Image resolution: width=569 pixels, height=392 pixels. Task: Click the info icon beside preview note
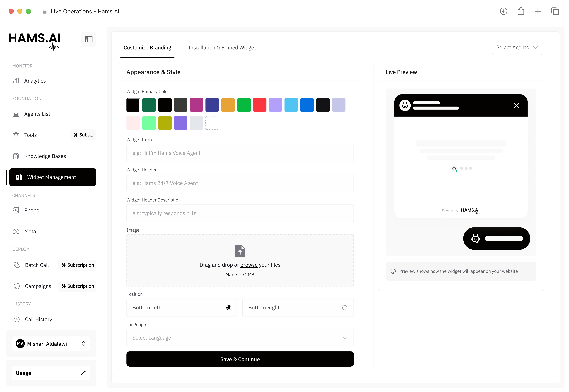393,271
